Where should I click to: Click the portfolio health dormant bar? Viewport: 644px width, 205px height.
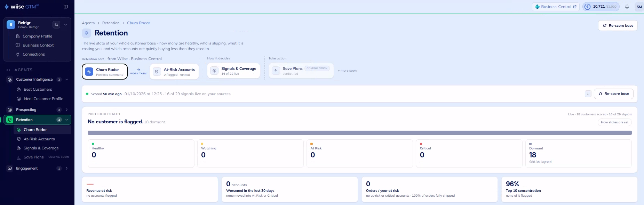[x=360, y=133]
